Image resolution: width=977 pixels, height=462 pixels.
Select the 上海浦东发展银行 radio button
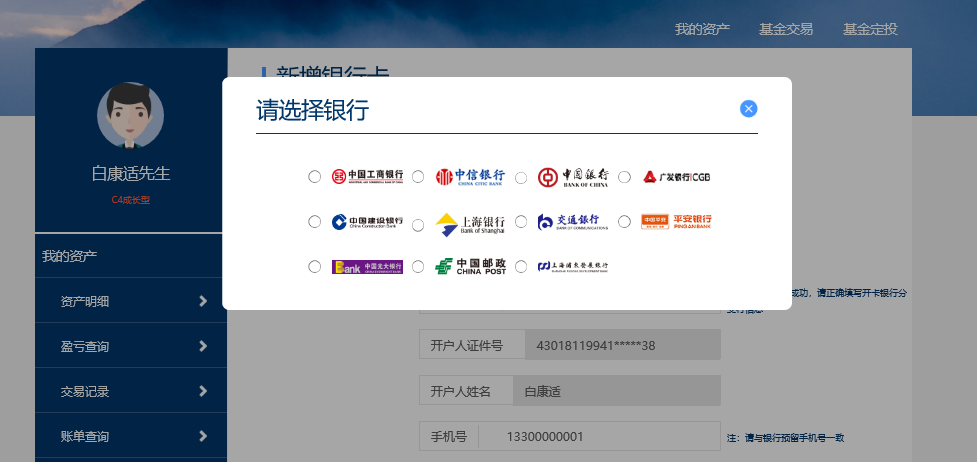(x=521, y=267)
